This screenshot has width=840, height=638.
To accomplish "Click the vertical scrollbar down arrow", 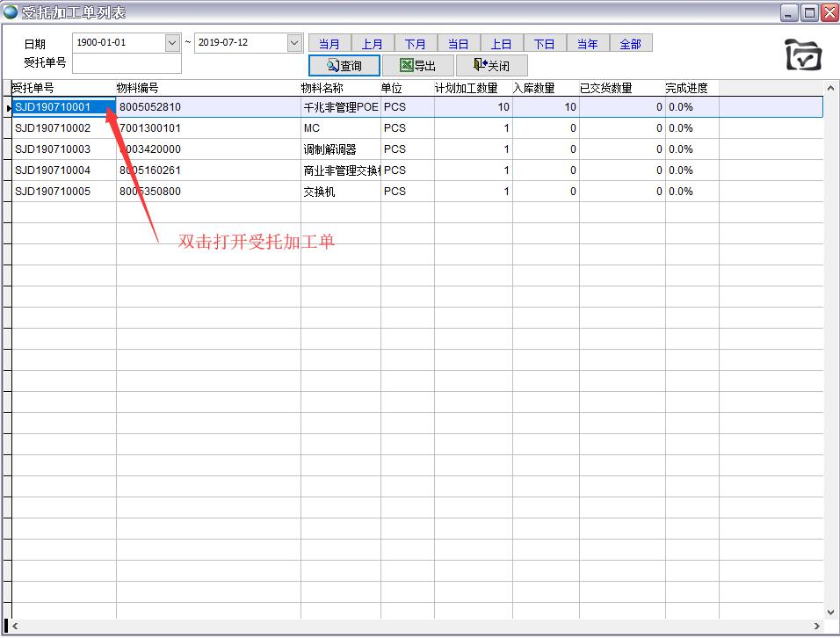I will [831, 612].
